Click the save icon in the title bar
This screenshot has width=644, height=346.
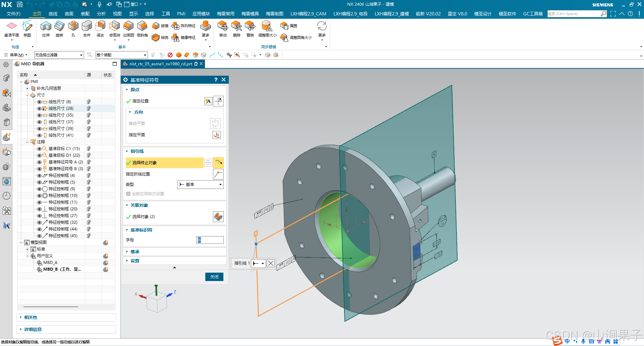20,4
